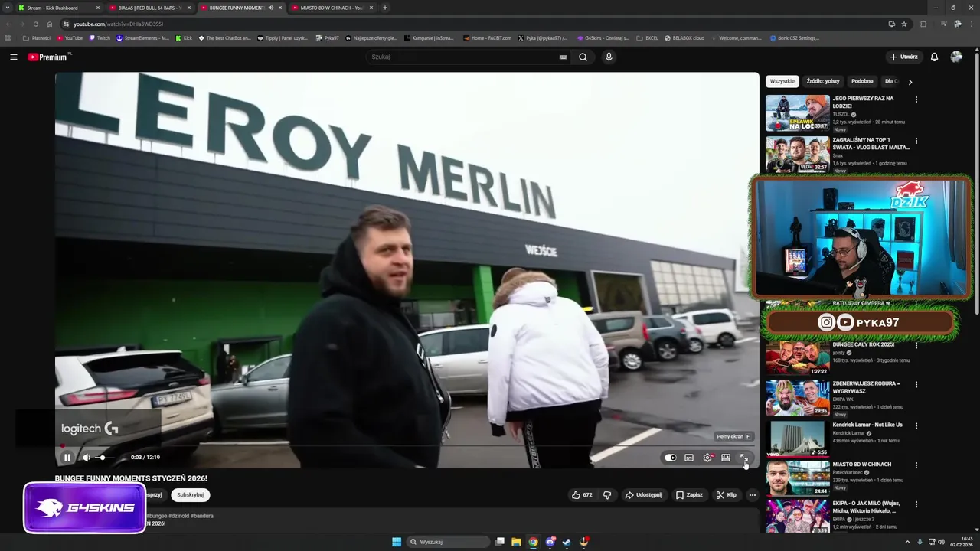This screenshot has height=551, width=980.
Task: Open the YouTube guide hamburger menu
Action: [13, 57]
